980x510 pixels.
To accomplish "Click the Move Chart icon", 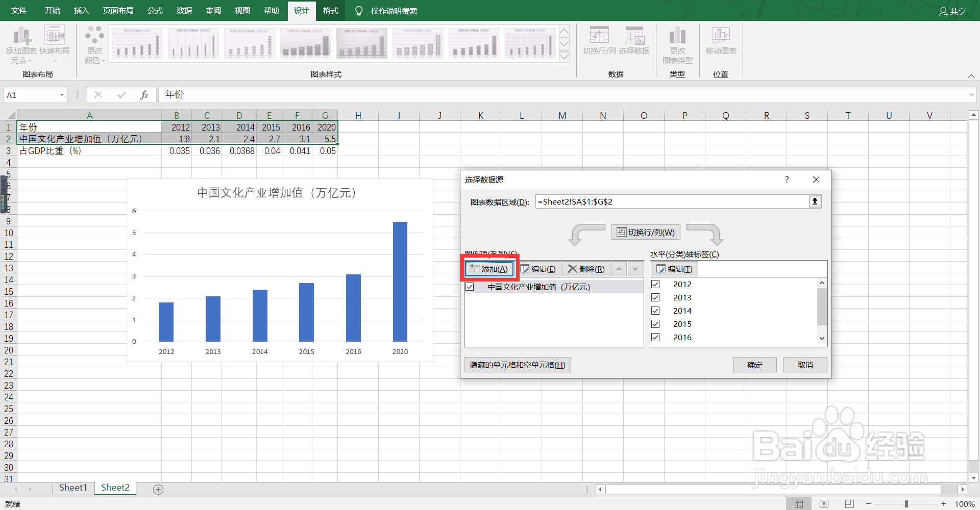I will pyautogui.click(x=721, y=35).
